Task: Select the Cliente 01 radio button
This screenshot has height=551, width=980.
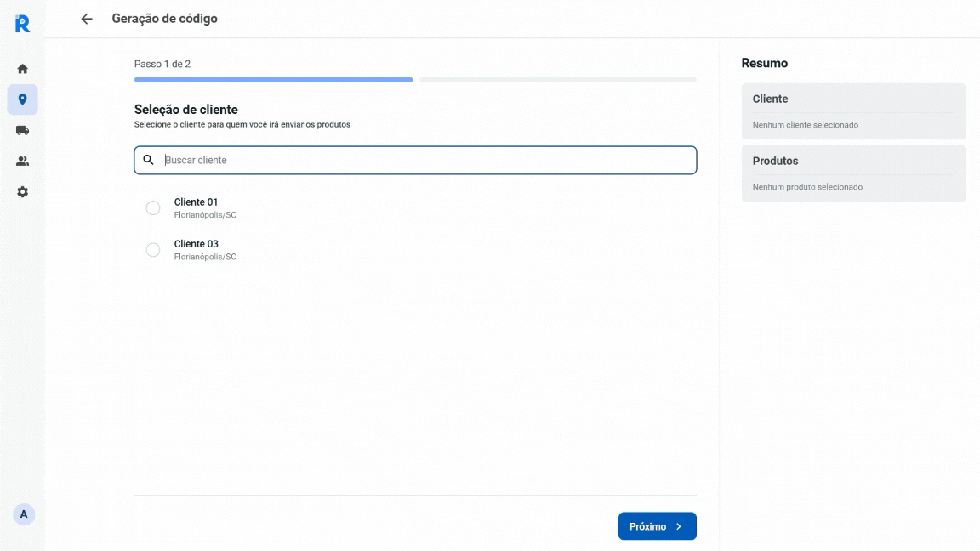Action: coord(153,208)
